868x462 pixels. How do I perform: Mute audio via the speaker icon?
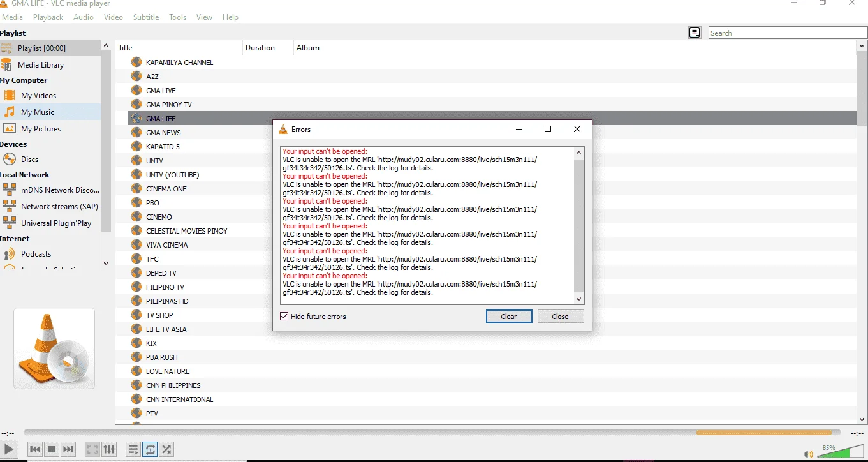[809, 454]
